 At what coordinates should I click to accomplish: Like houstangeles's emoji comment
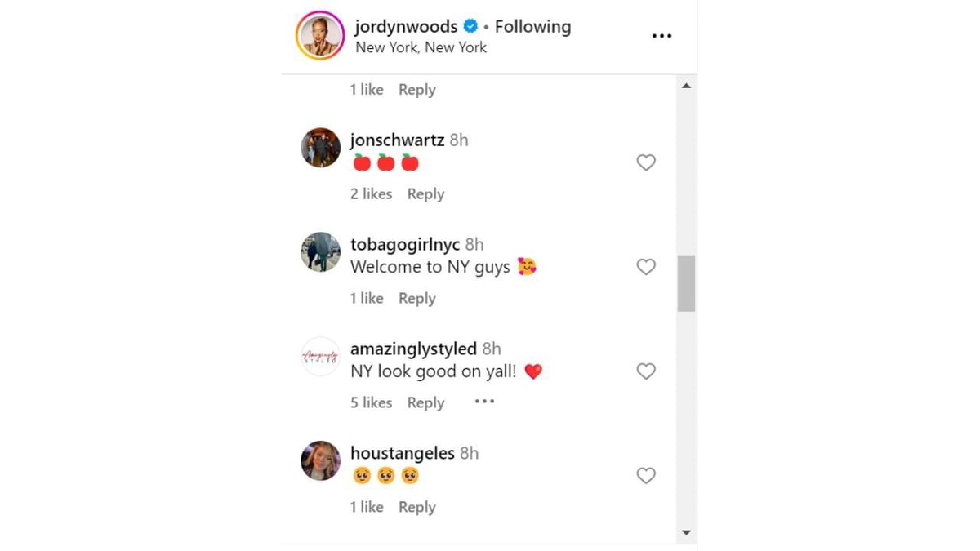(x=646, y=475)
